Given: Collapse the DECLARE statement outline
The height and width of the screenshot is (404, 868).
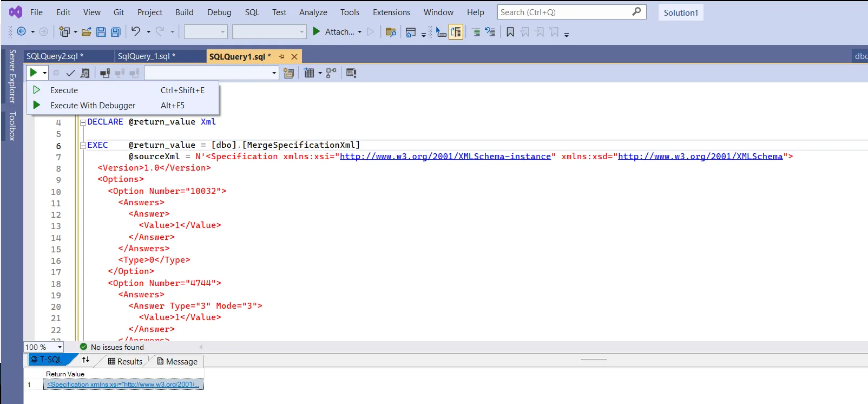Looking at the screenshot, I should tap(83, 122).
